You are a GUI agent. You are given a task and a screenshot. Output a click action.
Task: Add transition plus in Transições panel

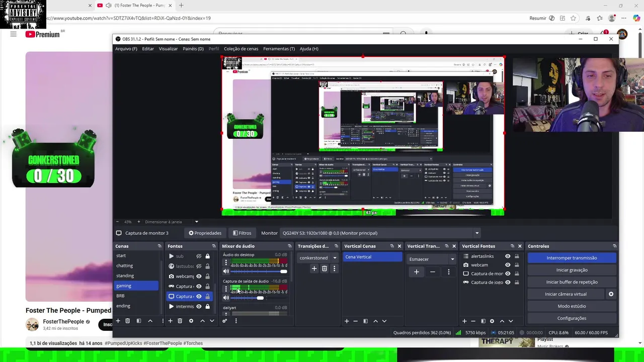pyautogui.click(x=314, y=268)
